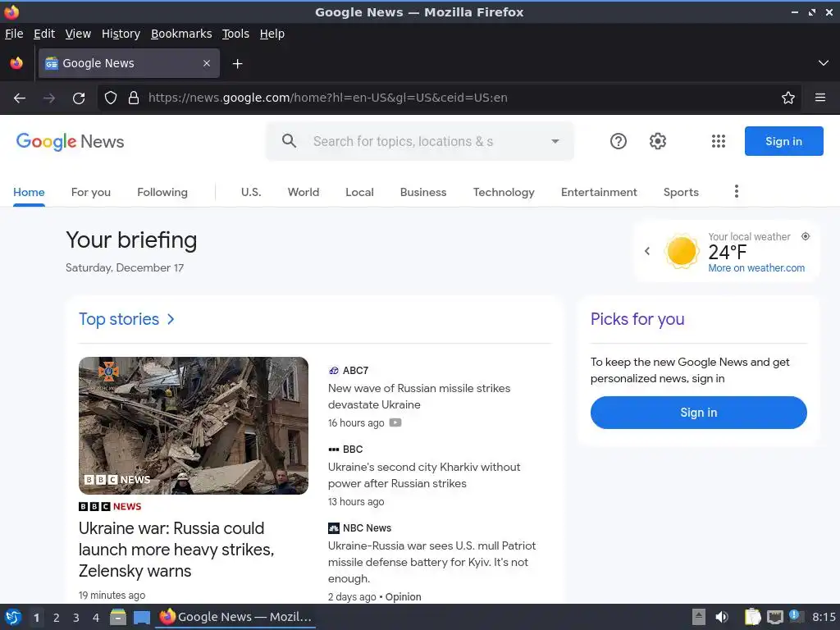Open the Business news section

(423, 192)
